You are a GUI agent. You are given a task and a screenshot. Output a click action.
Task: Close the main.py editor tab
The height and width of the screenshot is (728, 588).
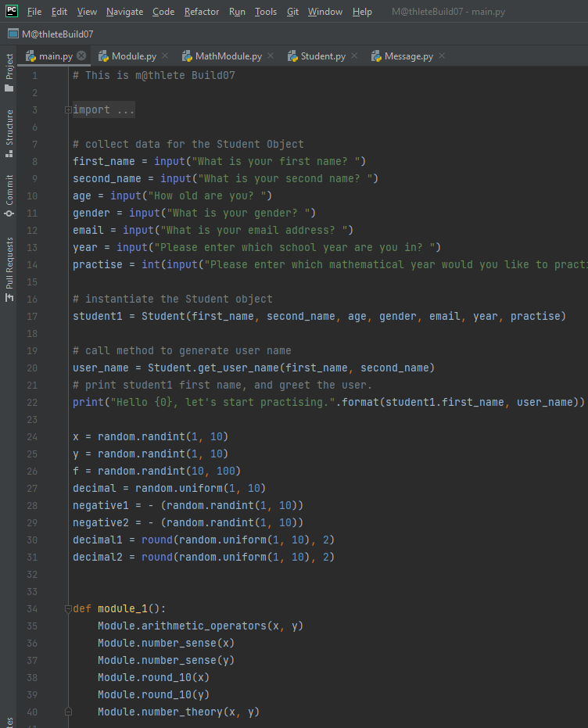coord(81,56)
